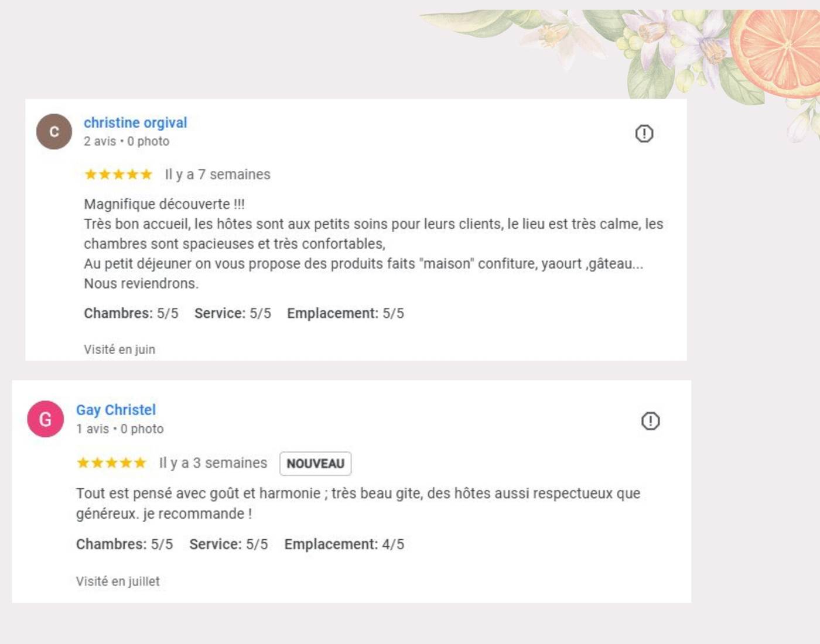Click the "Visité en juillet" label
This screenshot has height=644, width=820.
point(118,581)
